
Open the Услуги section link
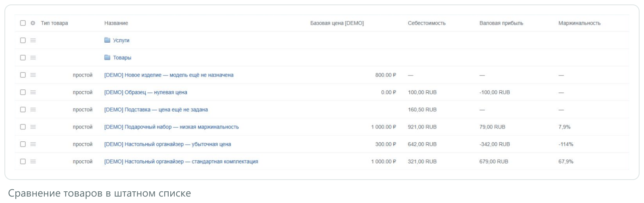[x=121, y=40]
